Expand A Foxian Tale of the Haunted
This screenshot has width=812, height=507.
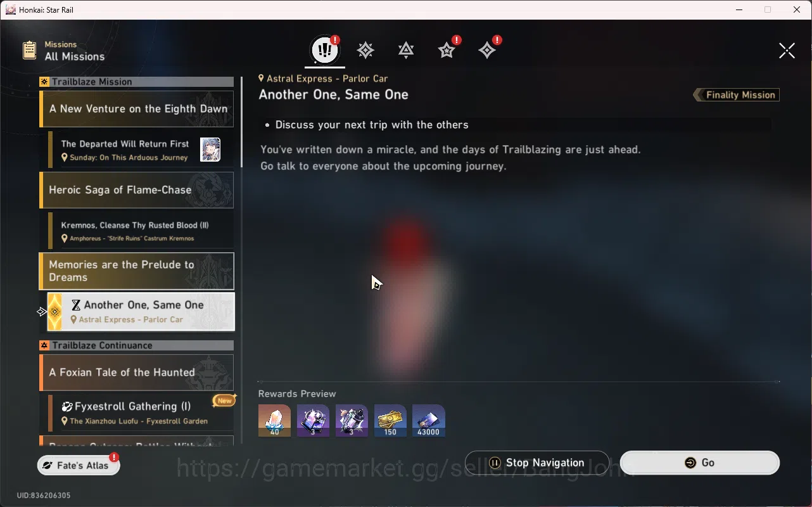(137, 373)
